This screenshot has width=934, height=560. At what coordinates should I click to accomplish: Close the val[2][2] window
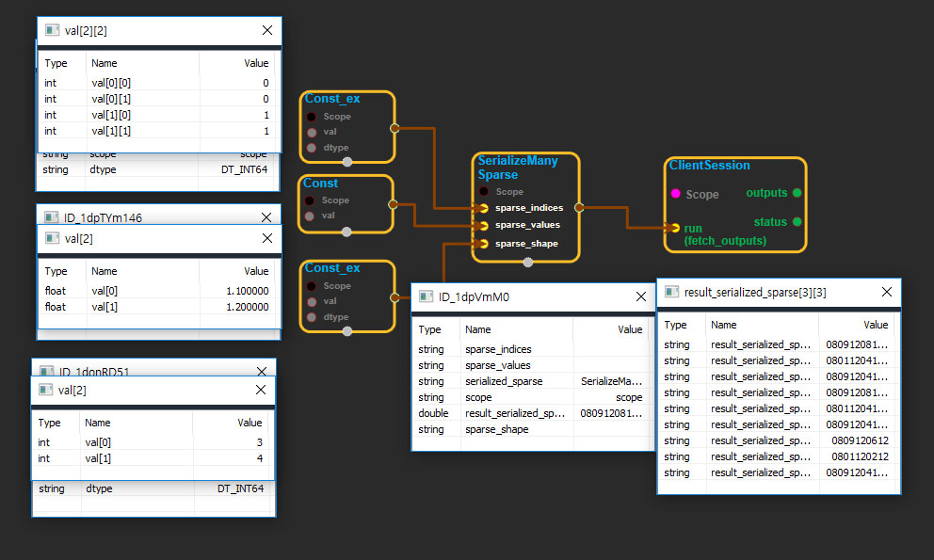coord(266,30)
